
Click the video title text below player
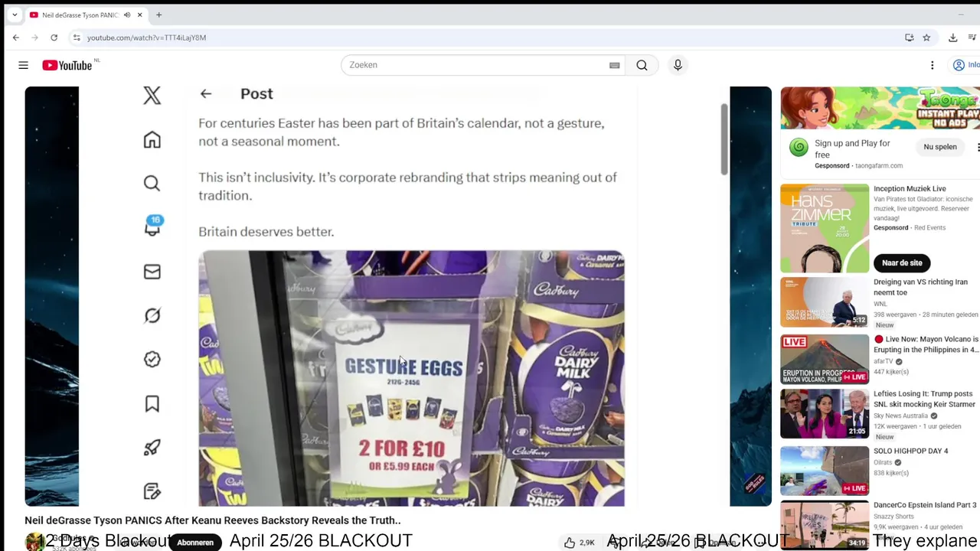[213, 520]
